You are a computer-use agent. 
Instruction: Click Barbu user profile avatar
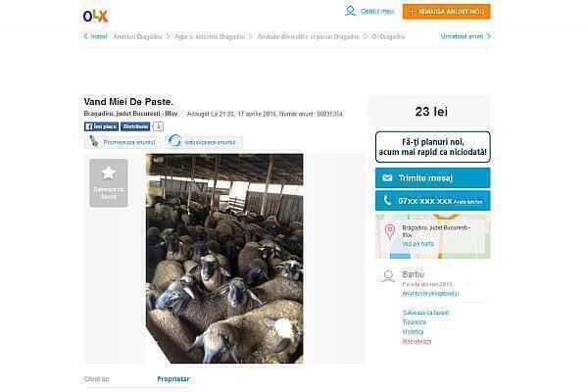coord(388,276)
